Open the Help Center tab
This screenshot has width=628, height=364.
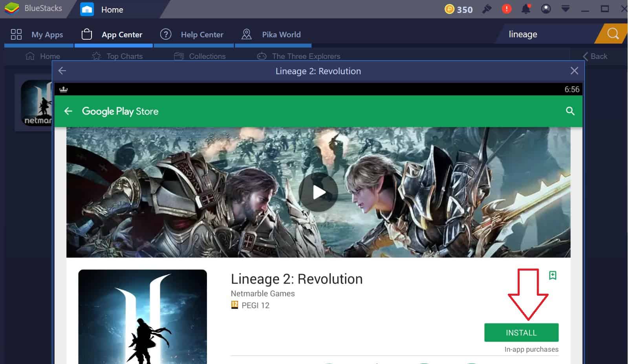pyautogui.click(x=194, y=35)
